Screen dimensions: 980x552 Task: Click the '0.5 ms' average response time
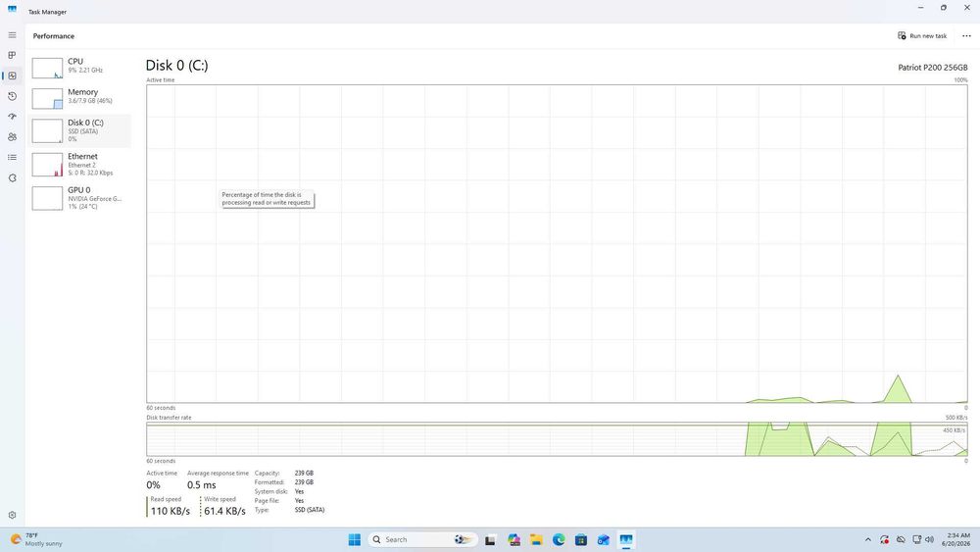tap(201, 485)
